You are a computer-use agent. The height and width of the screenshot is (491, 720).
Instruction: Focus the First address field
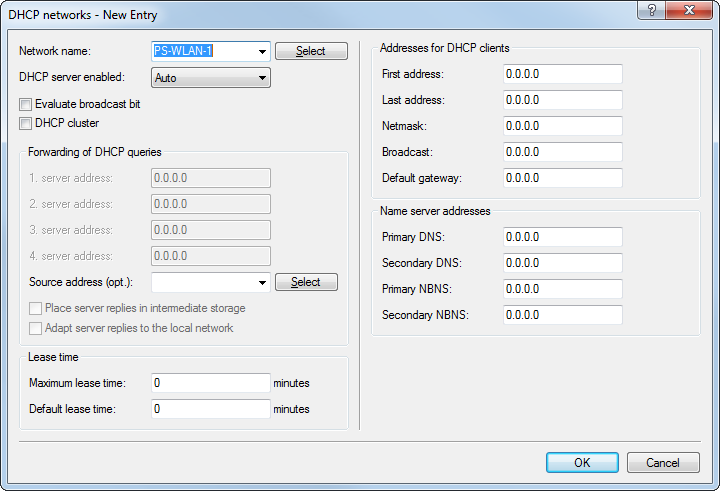click(562, 74)
